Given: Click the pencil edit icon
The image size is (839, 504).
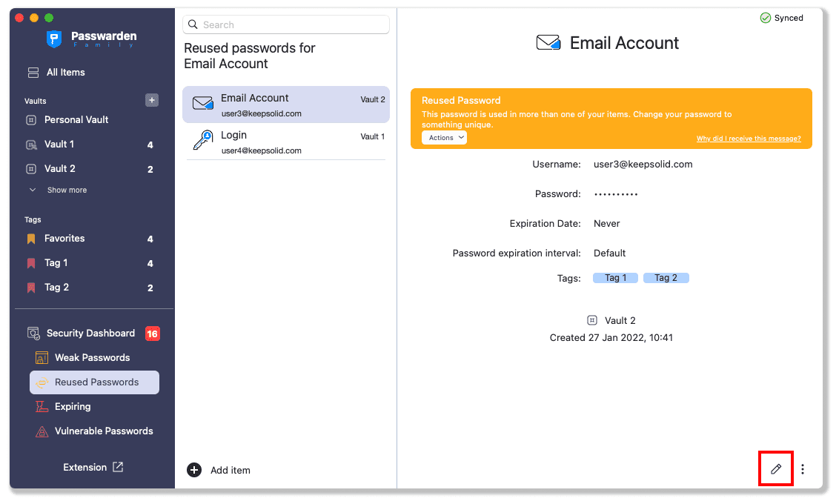Looking at the screenshot, I should pyautogui.click(x=776, y=469).
